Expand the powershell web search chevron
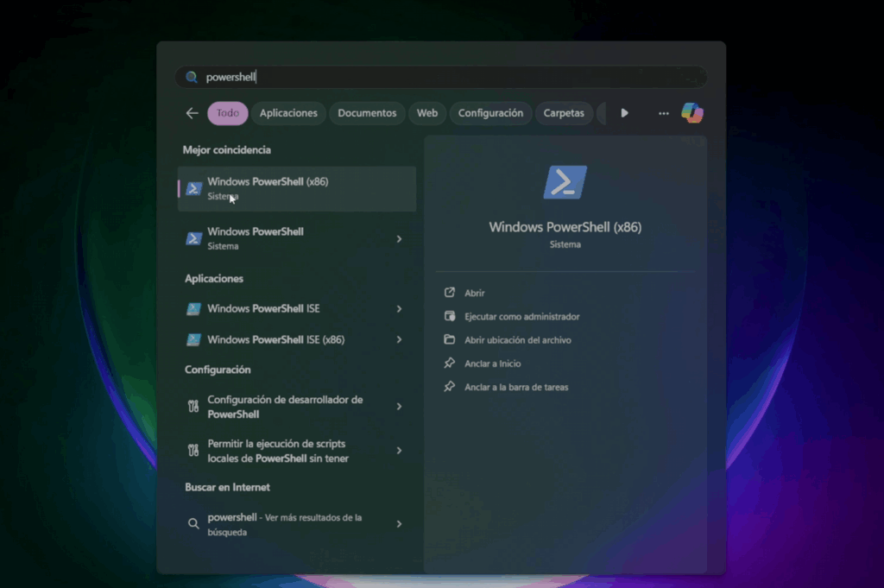This screenshot has width=884, height=588. tap(399, 524)
